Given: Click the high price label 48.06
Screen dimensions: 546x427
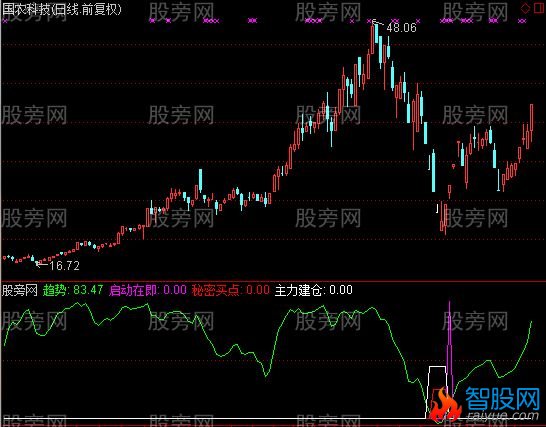Looking at the screenshot, I should [401, 28].
